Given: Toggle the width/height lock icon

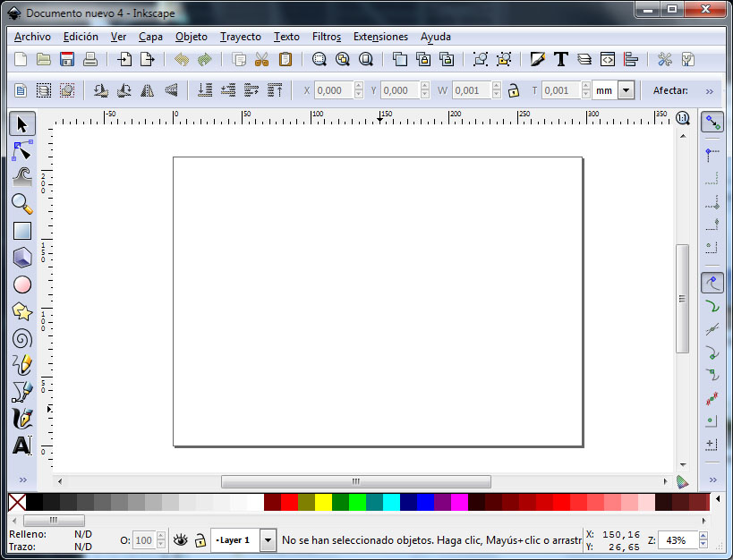Looking at the screenshot, I should tap(514, 90).
